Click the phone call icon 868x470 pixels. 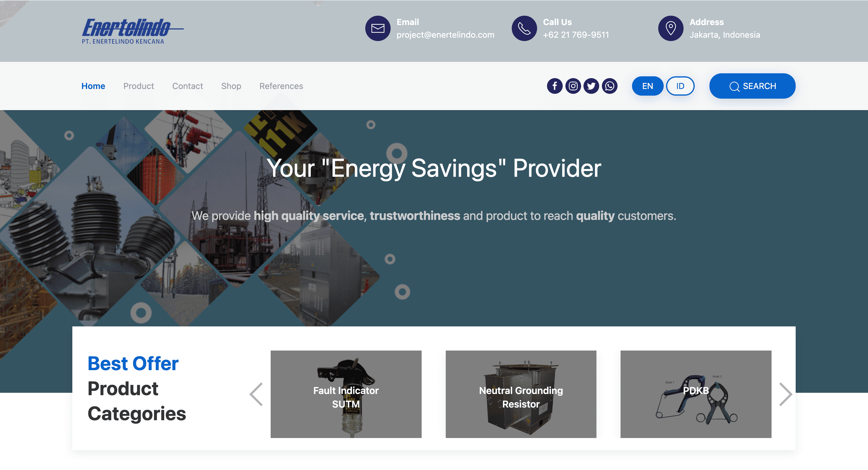(x=524, y=28)
